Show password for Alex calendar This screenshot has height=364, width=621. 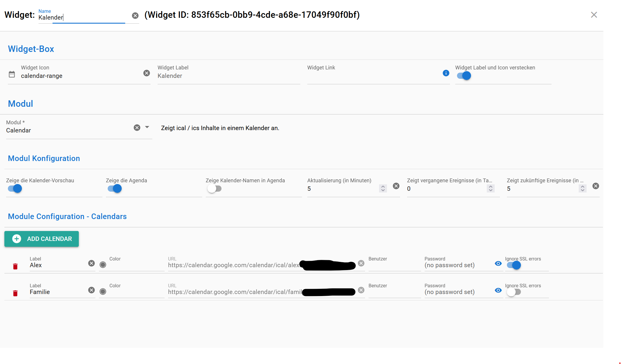click(x=498, y=264)
